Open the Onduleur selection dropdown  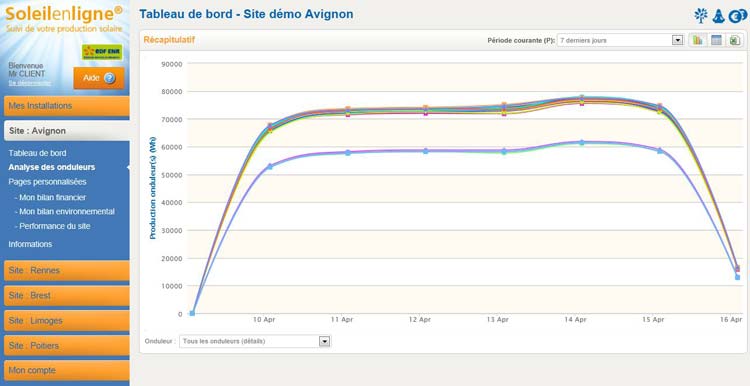click(255, 341)
